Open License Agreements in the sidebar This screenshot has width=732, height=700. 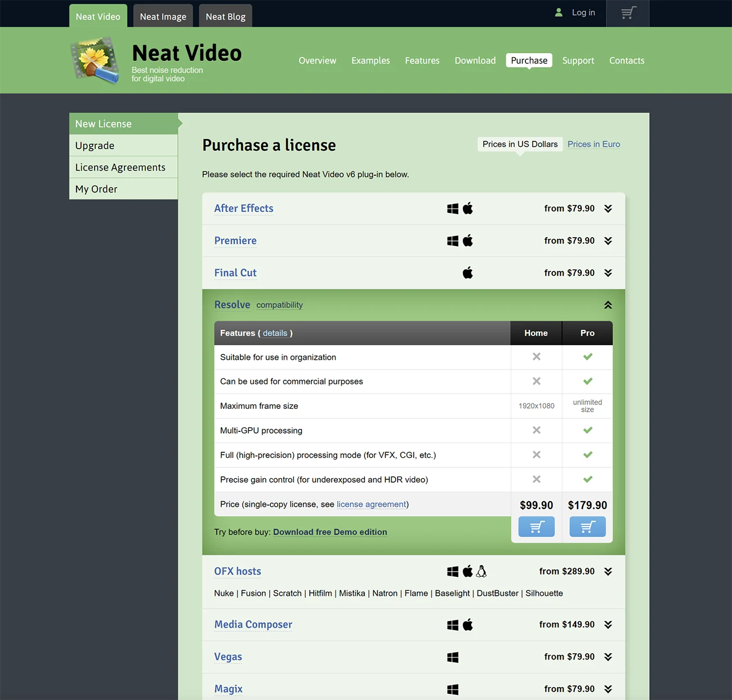(x=123, y=167)
